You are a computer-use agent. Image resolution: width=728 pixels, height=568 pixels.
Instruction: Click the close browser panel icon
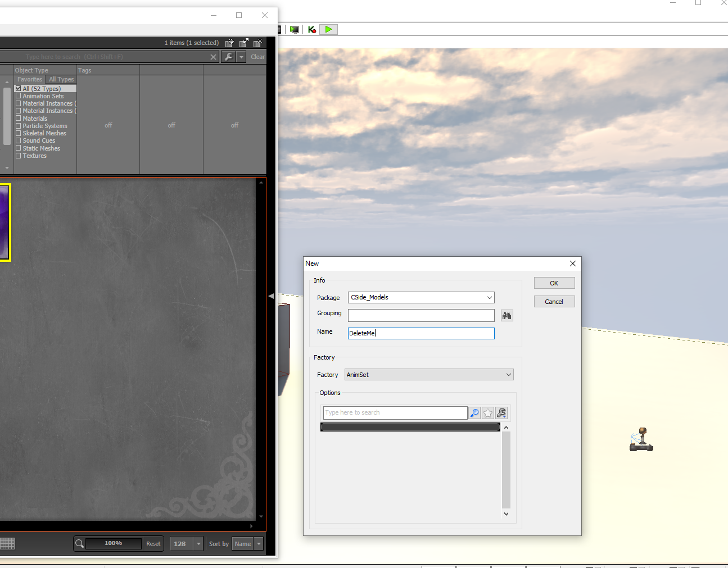(257, 43)
